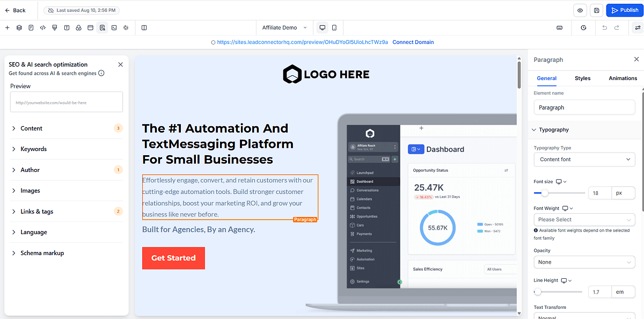Click the dashboard laptop image
Image resolution: width=644 pixels, height=319 pixels.
[x=411, y=212]
